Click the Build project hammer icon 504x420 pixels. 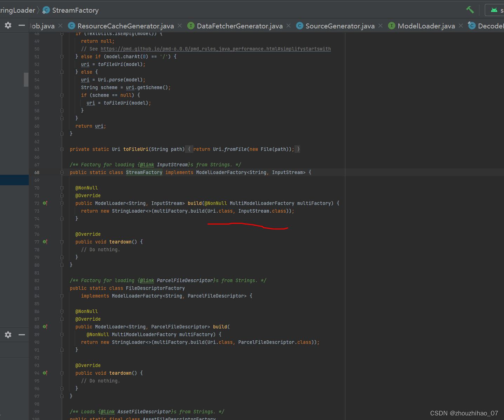[470, 10]
